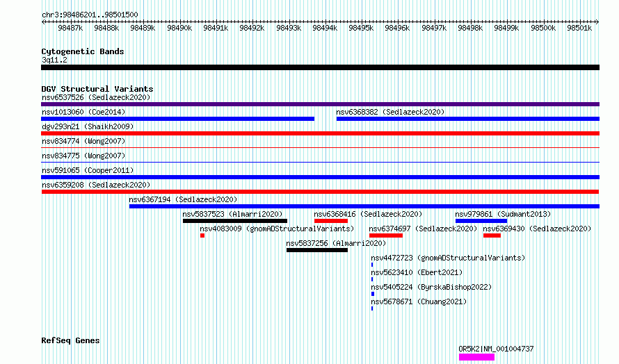Viewport: 619px width, 364px height.
Task: Open nsv5678671 (Chuang2021) label
Action: pos(419,301)
